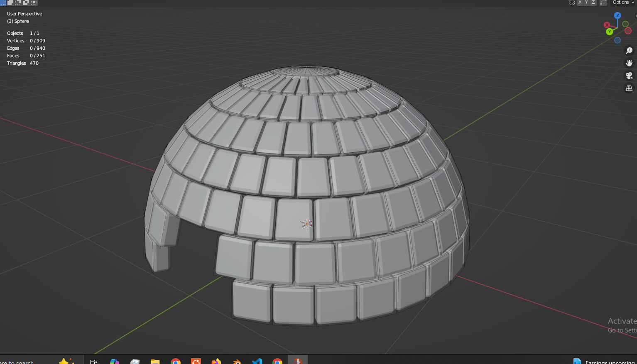
Task: Click the green Y axis on the gizmo
Action: (x=610, y=32)
